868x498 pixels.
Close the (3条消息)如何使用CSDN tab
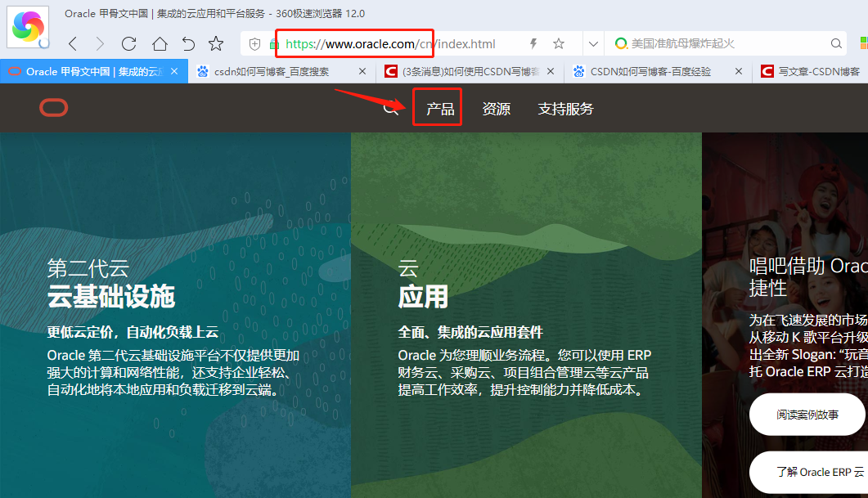pyautogui.click(x=551, y=71)
